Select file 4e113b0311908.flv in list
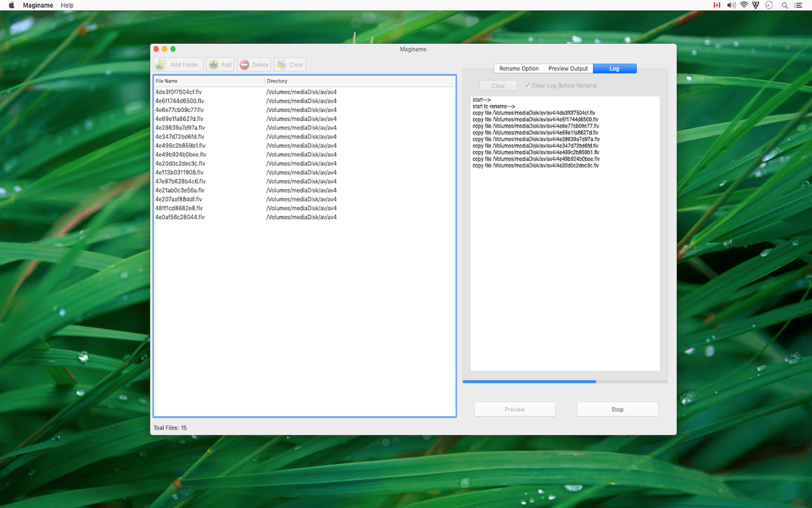812x508 pixels. click(x=304, y=172)
